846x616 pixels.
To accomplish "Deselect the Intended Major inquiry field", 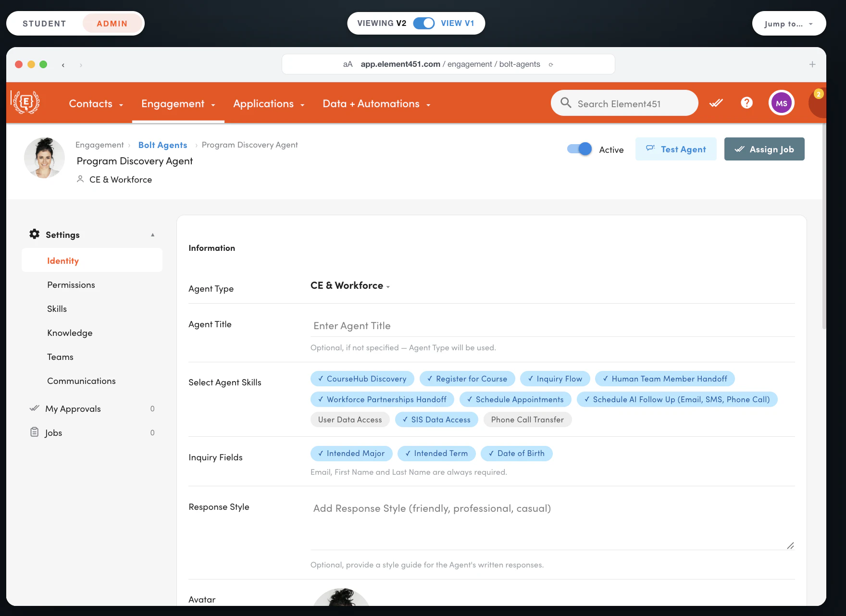I will tap(351, 454).
